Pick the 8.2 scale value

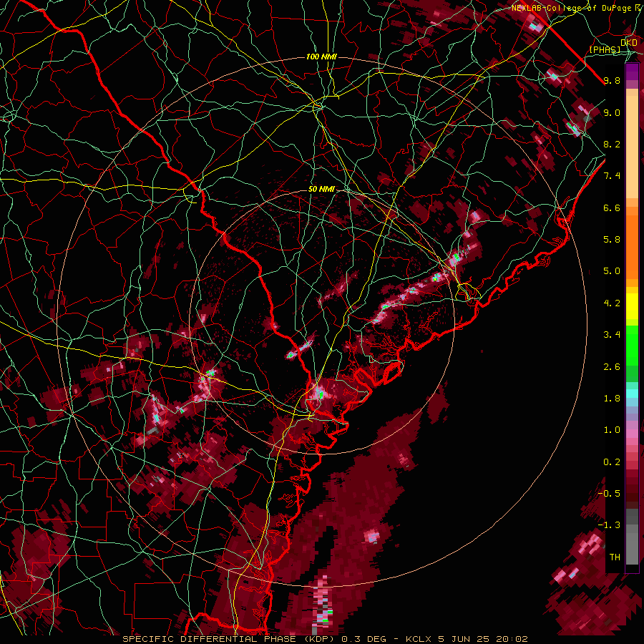(612, 144)
